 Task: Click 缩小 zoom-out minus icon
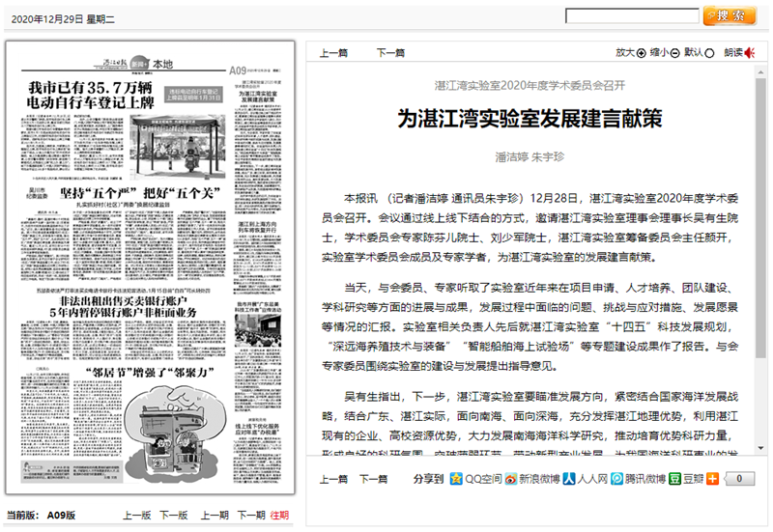[x=674, y=53]
